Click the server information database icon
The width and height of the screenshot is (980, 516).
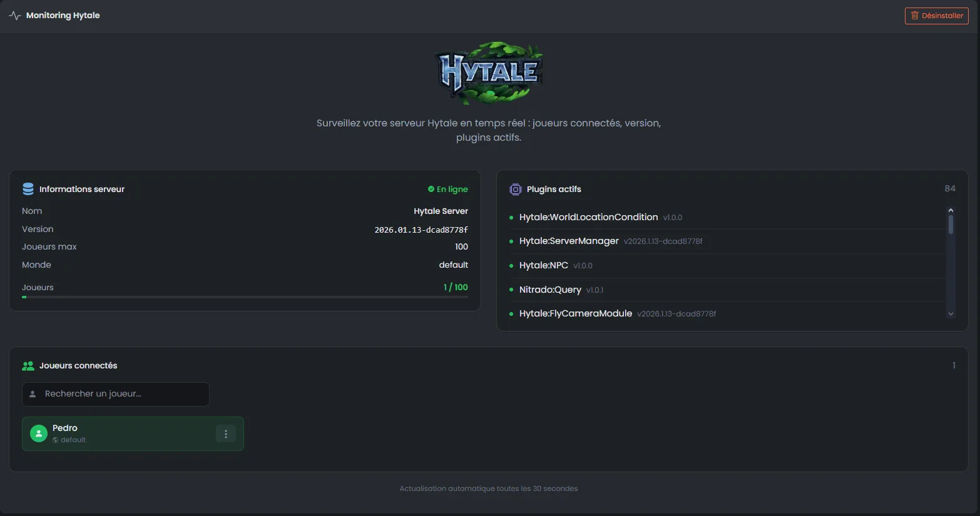(28, 189)
